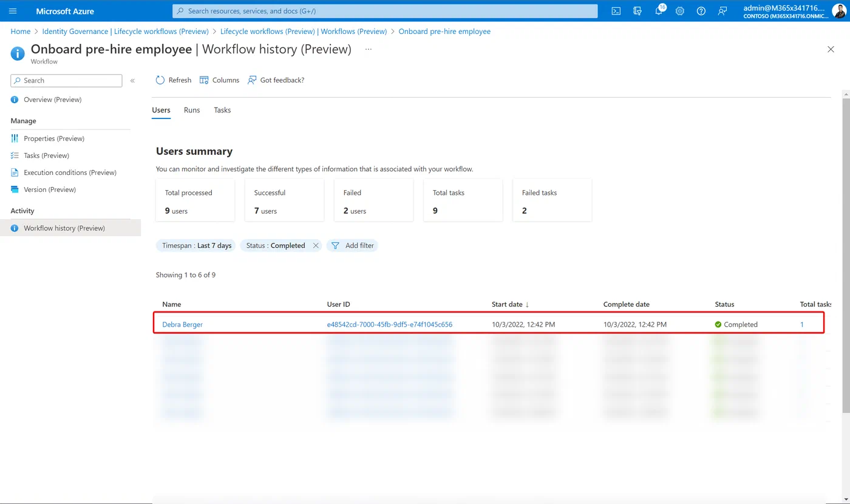Image resolution: width=850 pixels, height=504 pixels.
Task: Select Workflow history (Preview) in the sidebar
Action: pyautogui.click(x=70, y=228)
